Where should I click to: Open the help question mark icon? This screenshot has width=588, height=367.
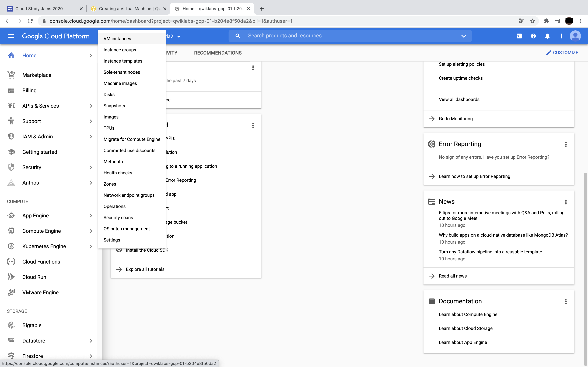click(533, 36)
